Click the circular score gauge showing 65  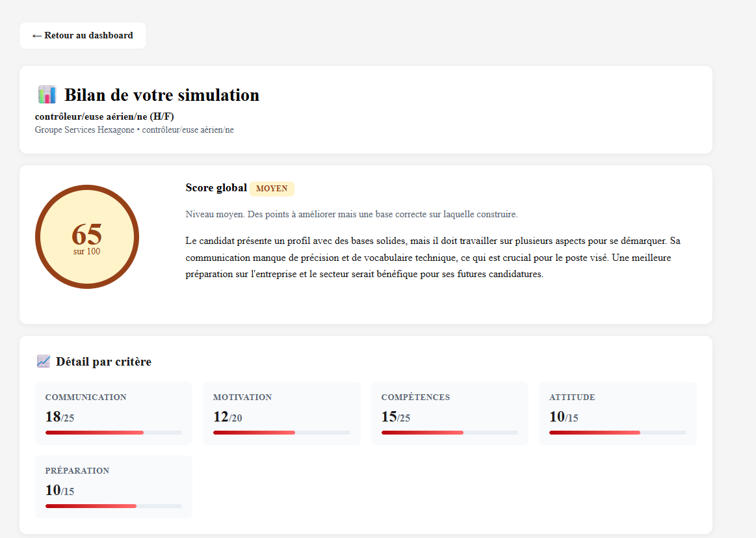tap(86, 237)
